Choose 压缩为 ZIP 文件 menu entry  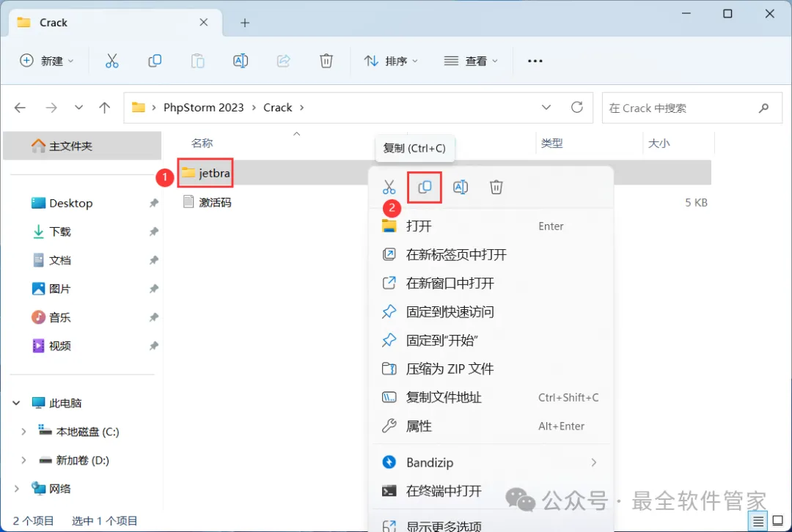(491, 369)
